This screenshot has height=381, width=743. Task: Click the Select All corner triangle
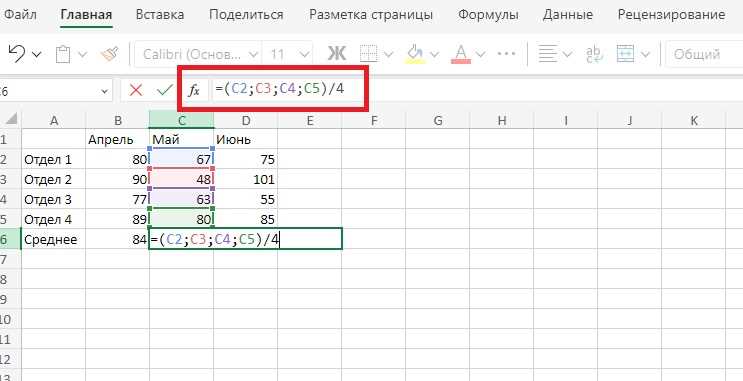(10, 119)
